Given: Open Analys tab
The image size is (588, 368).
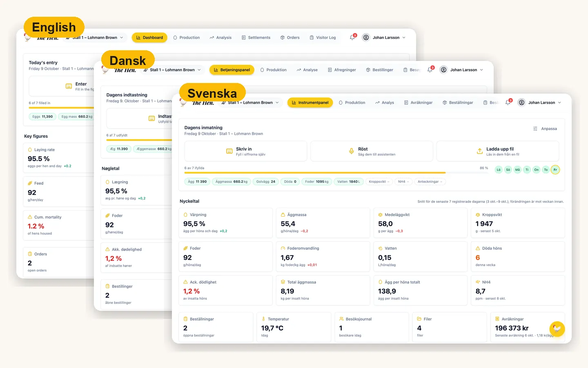Looking at the screenshot, I should (385, 103).
